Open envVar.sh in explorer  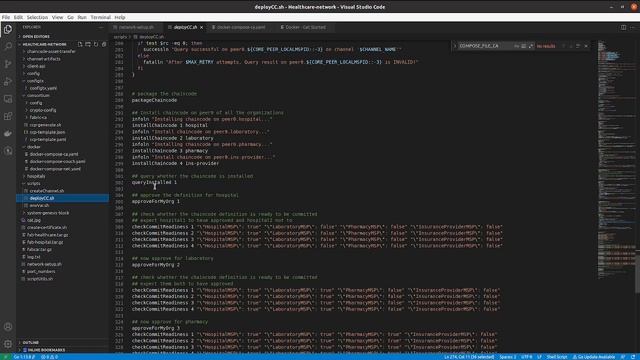39,206
